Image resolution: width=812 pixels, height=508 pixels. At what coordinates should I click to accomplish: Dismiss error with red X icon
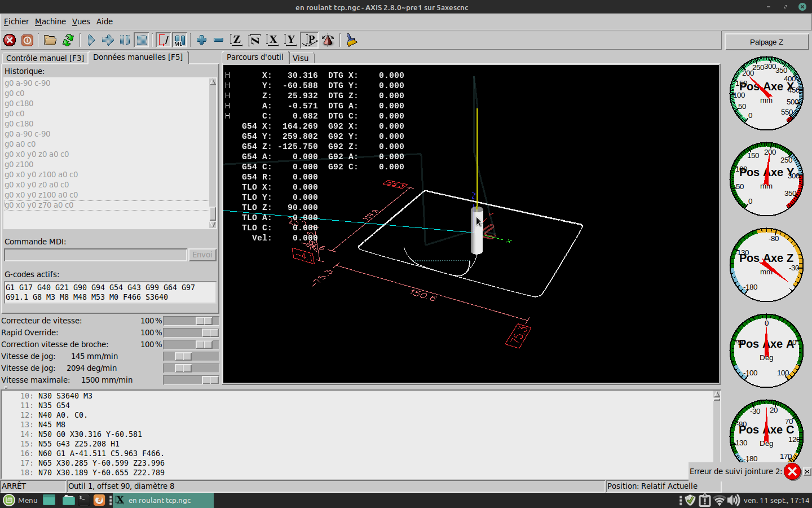[x=792, y=471]
